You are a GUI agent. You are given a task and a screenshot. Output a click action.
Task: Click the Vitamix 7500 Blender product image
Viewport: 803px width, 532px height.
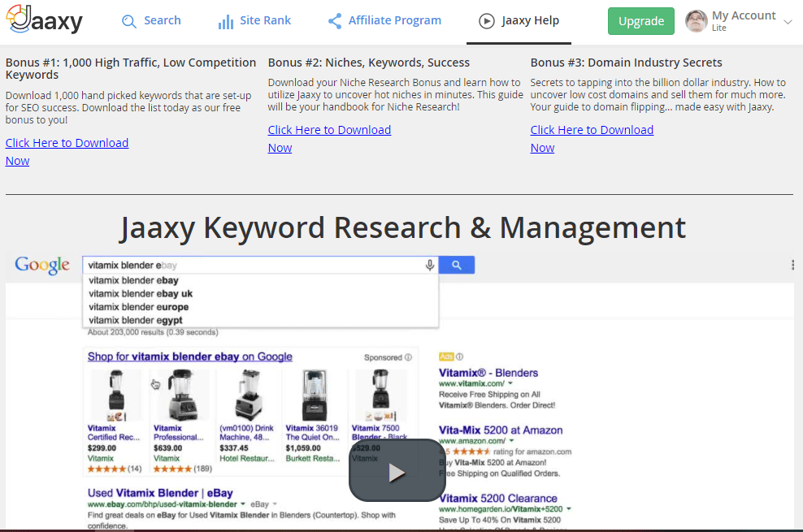[x=380, y=395]
